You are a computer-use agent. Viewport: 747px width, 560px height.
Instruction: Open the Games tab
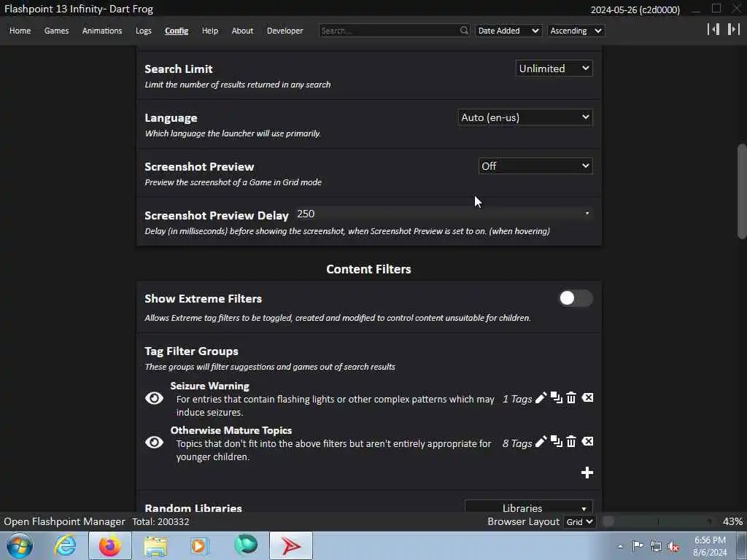click(x=56, y=31)
